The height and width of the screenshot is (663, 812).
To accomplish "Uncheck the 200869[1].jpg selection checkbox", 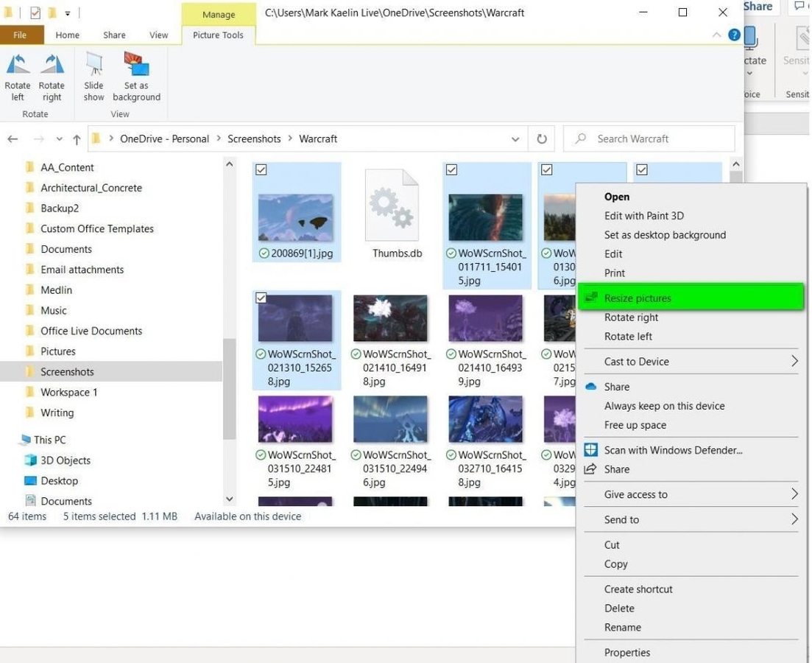I will (x=261, y=169).
